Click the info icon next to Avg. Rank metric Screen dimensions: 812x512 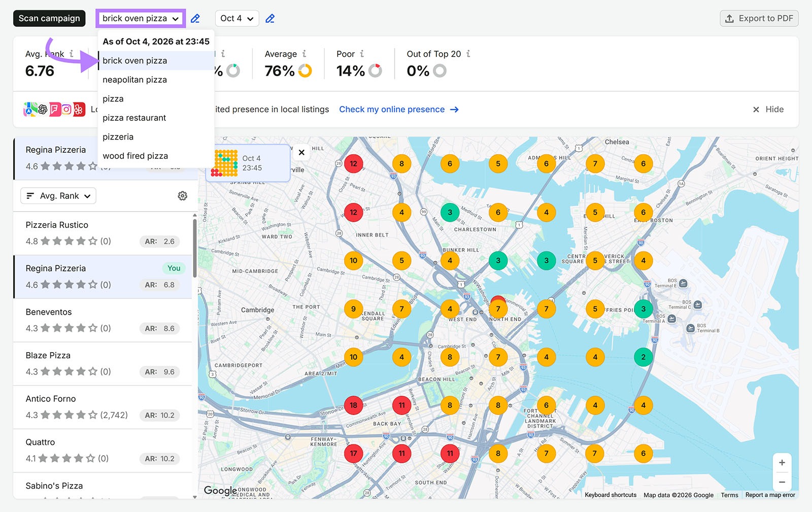pyautogui.click(x=72, y=54)
